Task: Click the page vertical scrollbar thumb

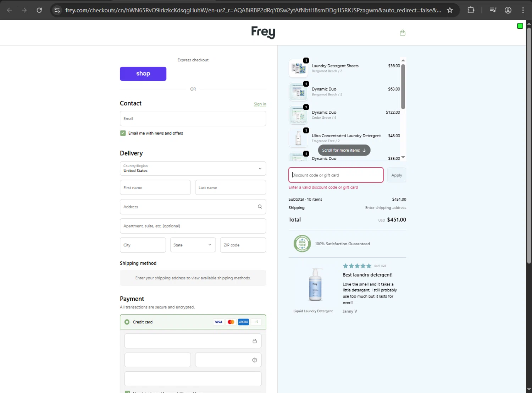Action: point(529,145)
